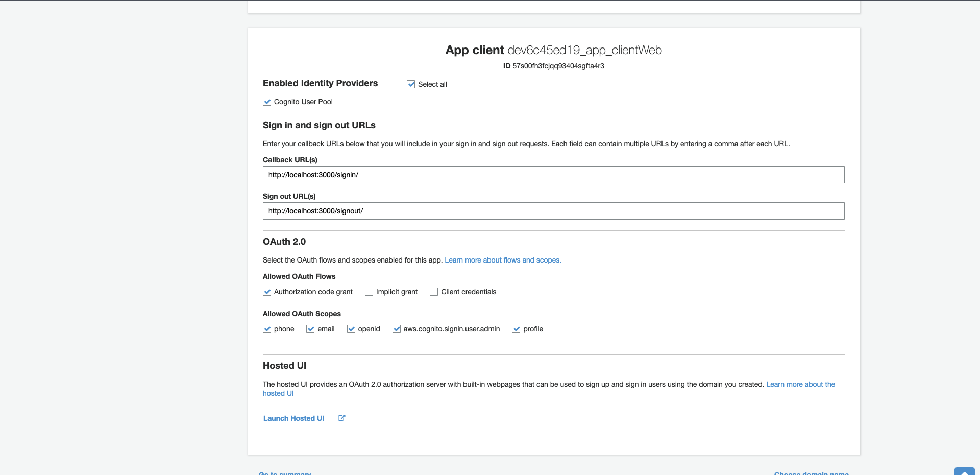Open Learn more about flows and scopes link

tap(503, 260)
